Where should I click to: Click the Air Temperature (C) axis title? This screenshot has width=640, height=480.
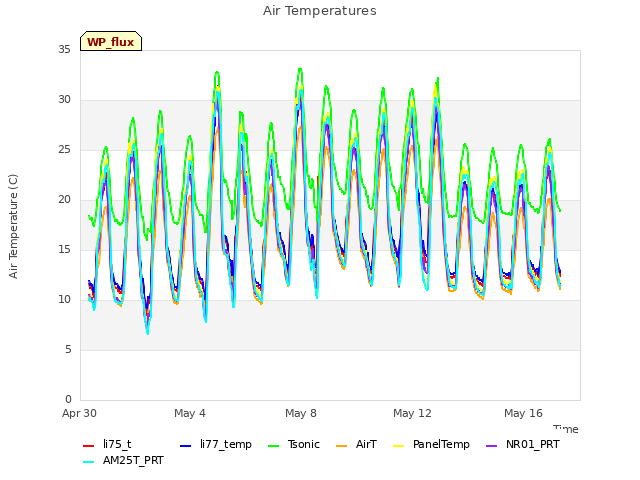tap(13, 227)
